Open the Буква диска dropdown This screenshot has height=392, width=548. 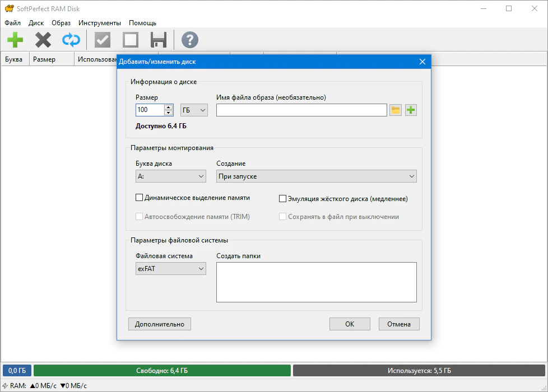pyautogui.click(x=171, y=176)
